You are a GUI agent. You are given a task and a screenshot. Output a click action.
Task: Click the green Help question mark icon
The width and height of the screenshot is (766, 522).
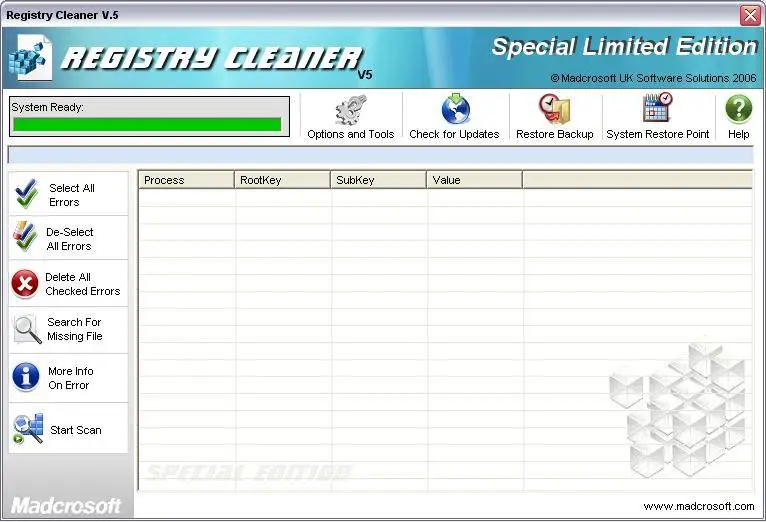point(738,109)
